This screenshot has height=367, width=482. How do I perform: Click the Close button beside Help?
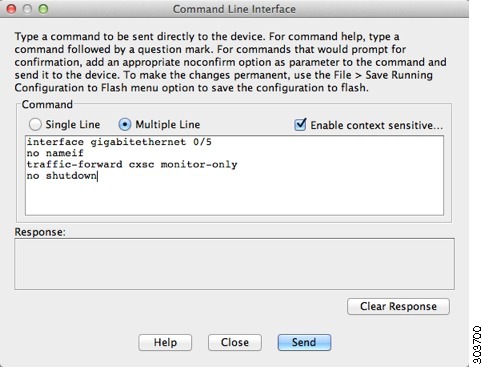[x=235, y=342]
